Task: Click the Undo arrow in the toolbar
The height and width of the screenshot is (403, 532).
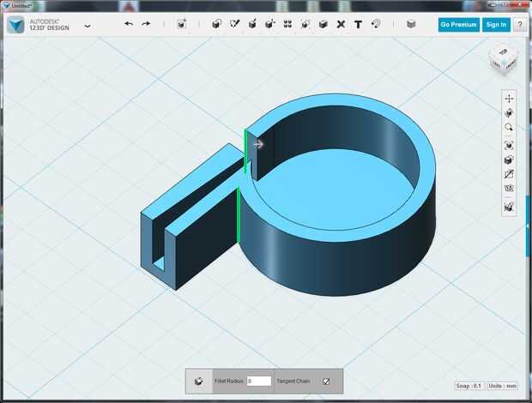Action: pyautogui.click(x=129, y=24)
